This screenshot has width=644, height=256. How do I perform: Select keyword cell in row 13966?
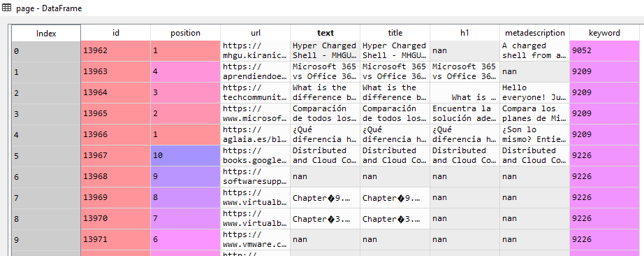[605, 135]
